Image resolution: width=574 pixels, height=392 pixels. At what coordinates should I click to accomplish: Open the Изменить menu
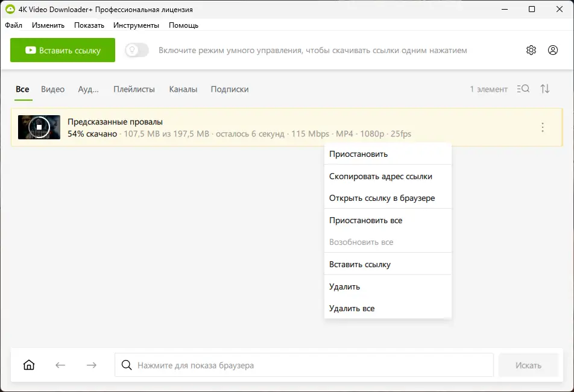[48, 25]
